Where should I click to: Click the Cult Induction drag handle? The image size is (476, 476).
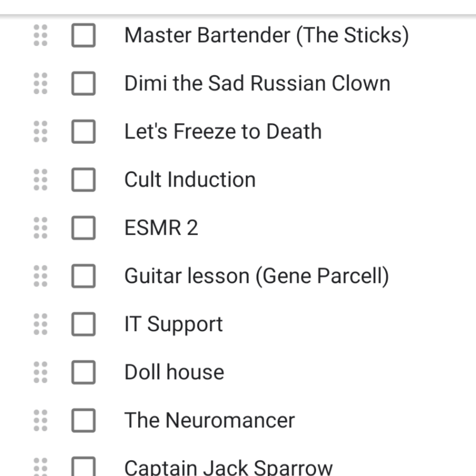click(x=40, y=180)
